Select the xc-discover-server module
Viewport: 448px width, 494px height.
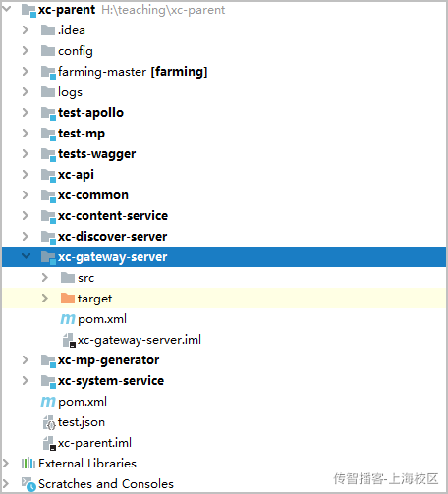click(112, 237)
